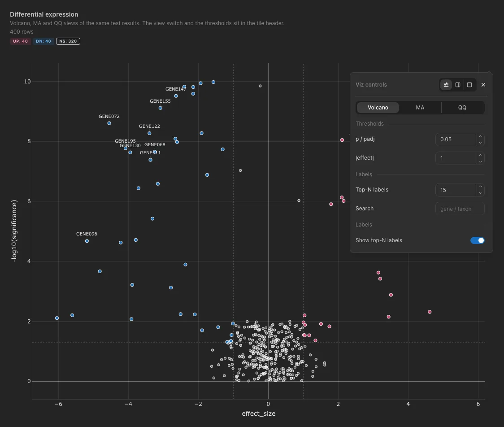Viewport: 504px width, 427px height.
Task: Select the floating controls sliders icon
Action: (x=446, y=85)
